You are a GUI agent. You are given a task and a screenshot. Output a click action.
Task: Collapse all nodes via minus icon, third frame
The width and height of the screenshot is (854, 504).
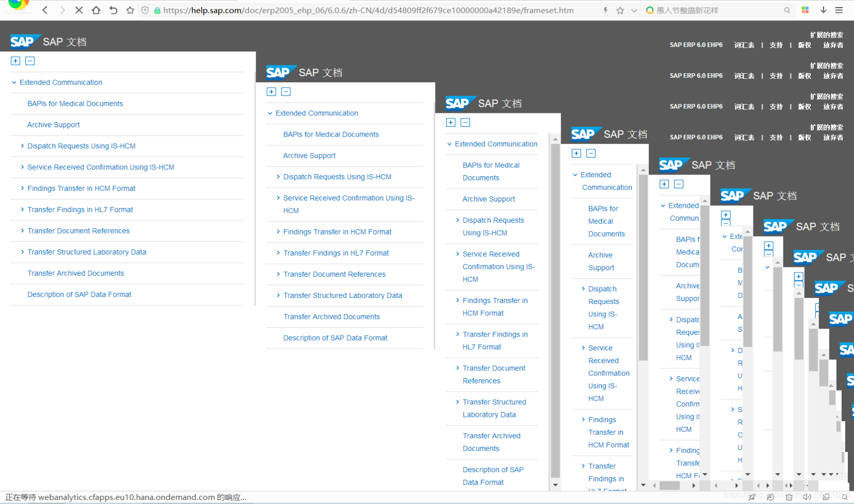tap(465, 123)
